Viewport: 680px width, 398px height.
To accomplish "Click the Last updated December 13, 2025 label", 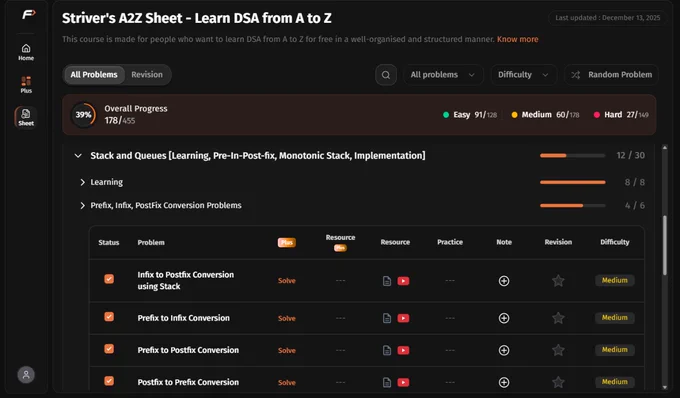I will [x=608, y=18].
